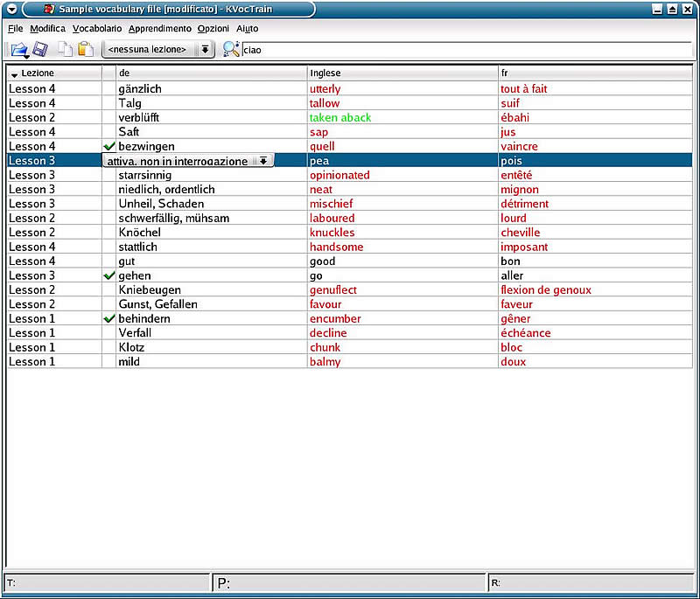This screenshot has width=700, height=599.
Task: Select the cell 'Knöchel'
Action: coord(212,233)
